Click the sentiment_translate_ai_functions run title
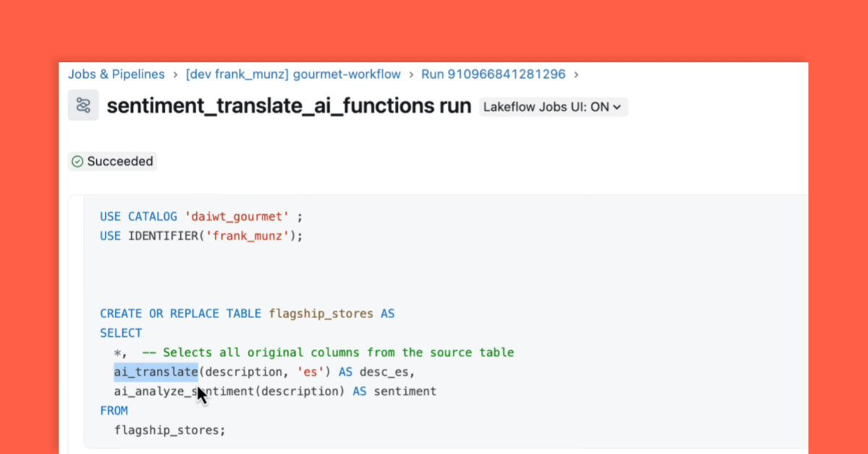This screenshot has height=454, width=868. [288, 106]
